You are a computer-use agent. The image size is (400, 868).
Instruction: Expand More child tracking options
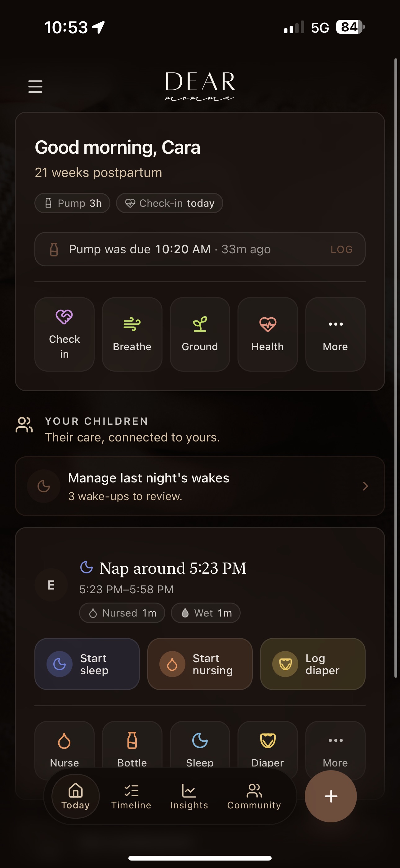pos(335,750)
